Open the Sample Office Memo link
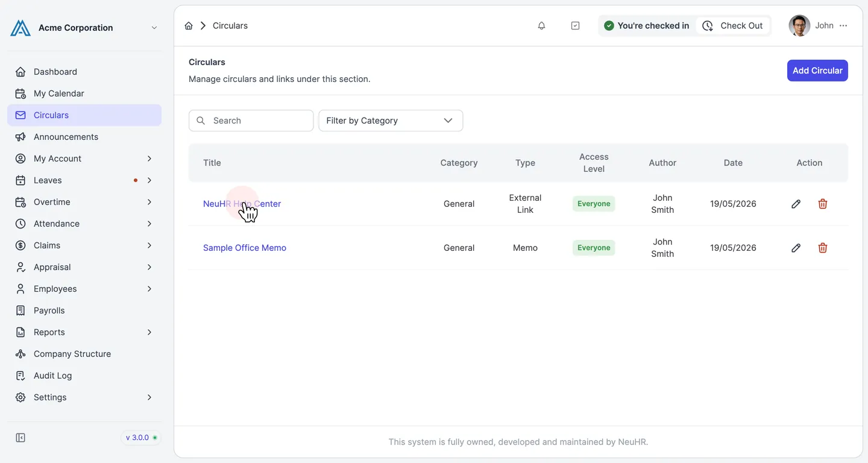 [245, 248]
